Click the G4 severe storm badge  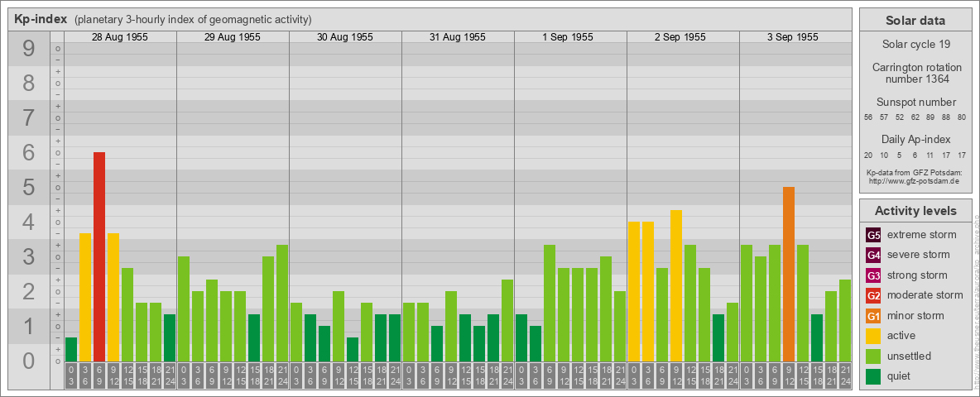coord(873,255)
